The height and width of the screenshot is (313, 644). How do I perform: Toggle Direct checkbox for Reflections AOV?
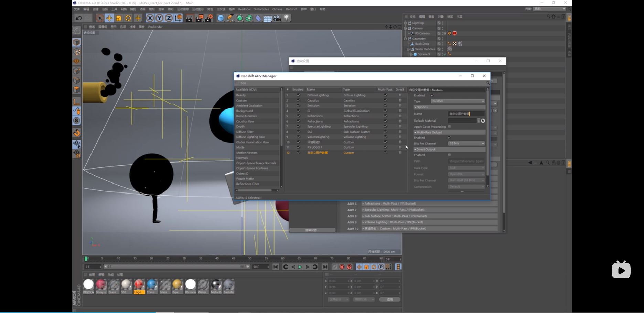click(400, 116)
